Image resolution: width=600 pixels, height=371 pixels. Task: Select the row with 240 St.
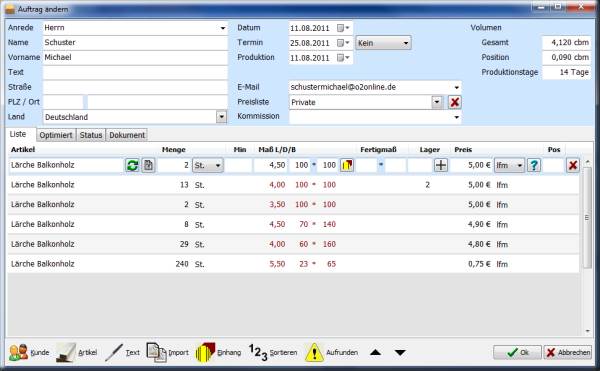coord(293,264)
